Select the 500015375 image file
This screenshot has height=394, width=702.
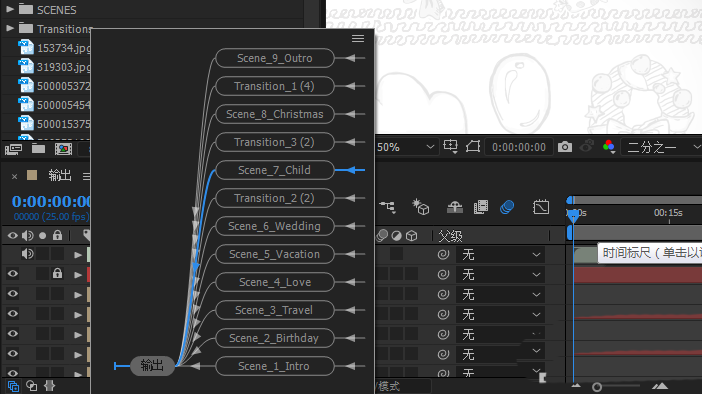[54, 124]
